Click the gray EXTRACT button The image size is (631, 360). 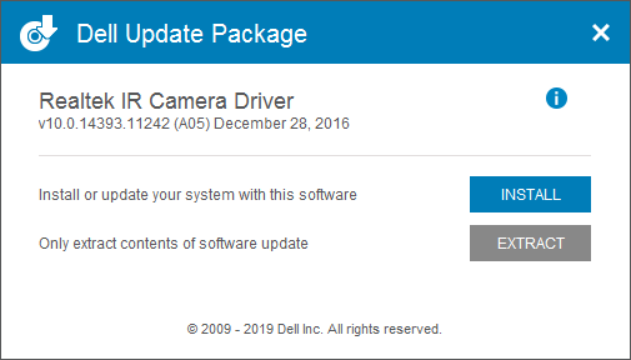click(x=530, y=243)
